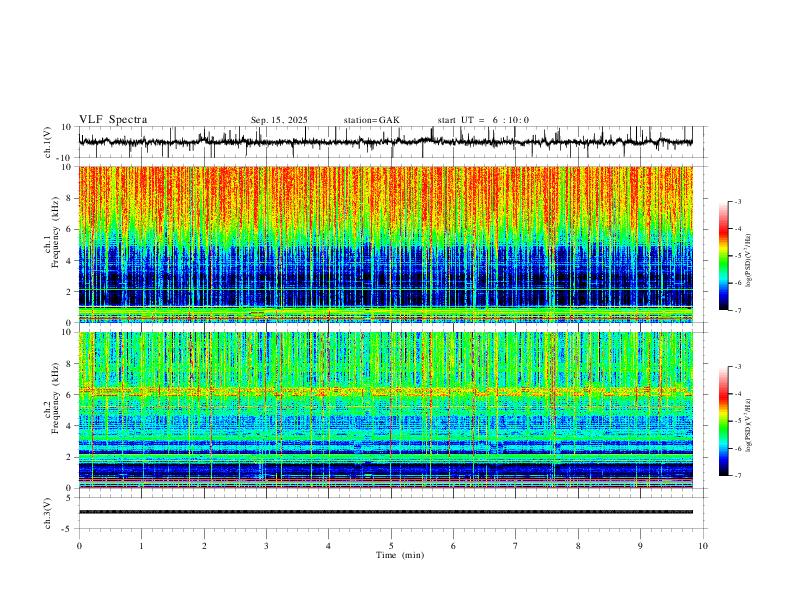Select the ch.2 "Frequency (kHz)" axis label
This screenshot has width=792, height=612.
point(55,398)
